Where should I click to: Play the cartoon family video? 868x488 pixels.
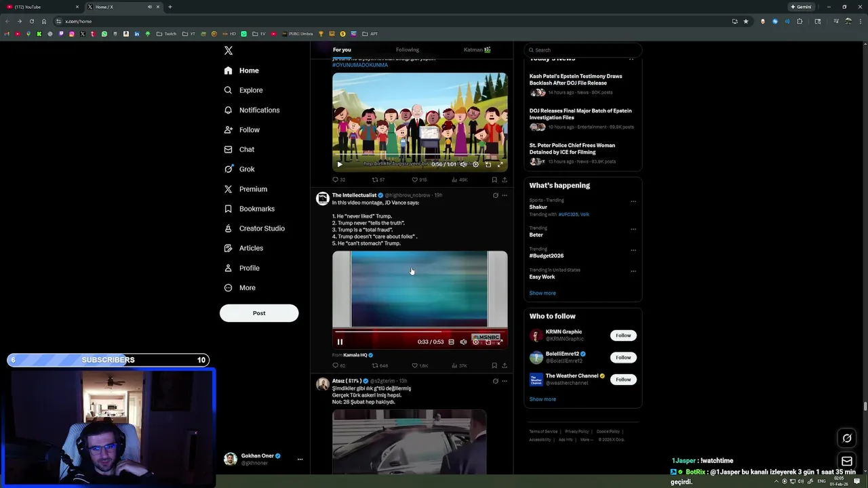click(x=340, y=164)
